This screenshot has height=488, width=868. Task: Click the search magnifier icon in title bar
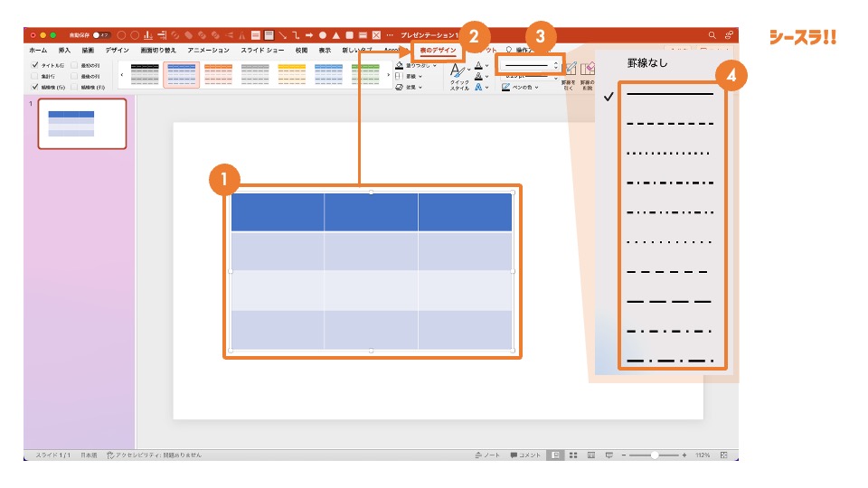[x=712, y=35]
